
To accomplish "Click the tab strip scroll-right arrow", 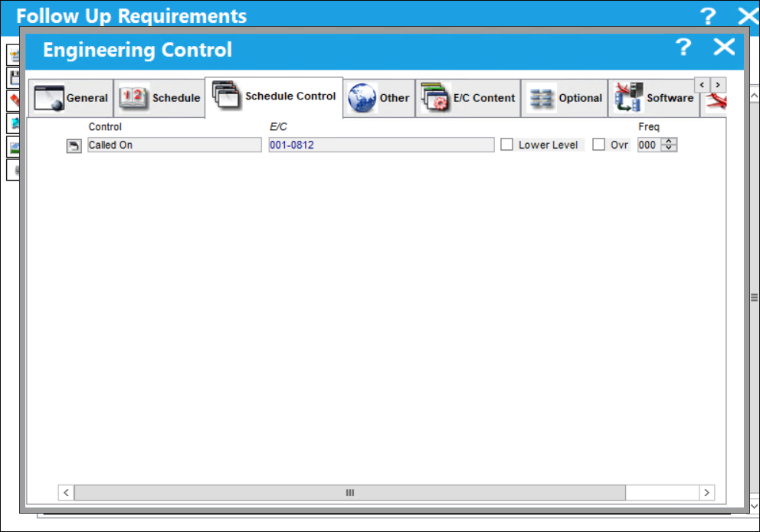I will click(x=718, y=85).
